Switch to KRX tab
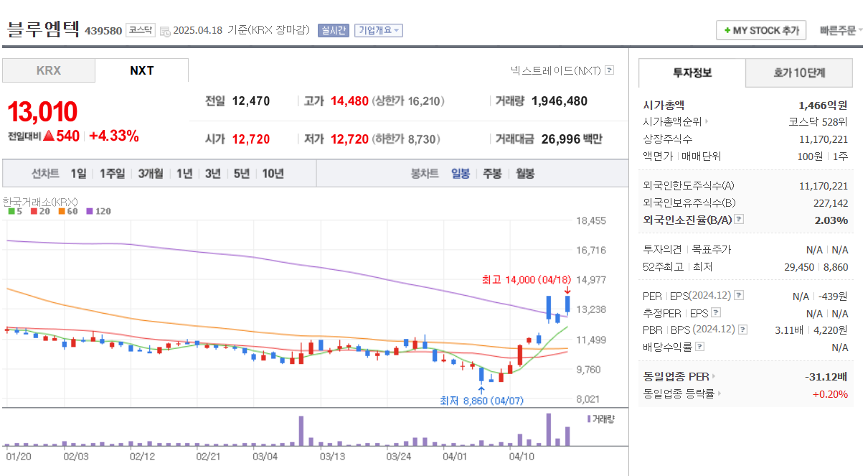This screenshot has width=868, height=476. click(49, 70)
